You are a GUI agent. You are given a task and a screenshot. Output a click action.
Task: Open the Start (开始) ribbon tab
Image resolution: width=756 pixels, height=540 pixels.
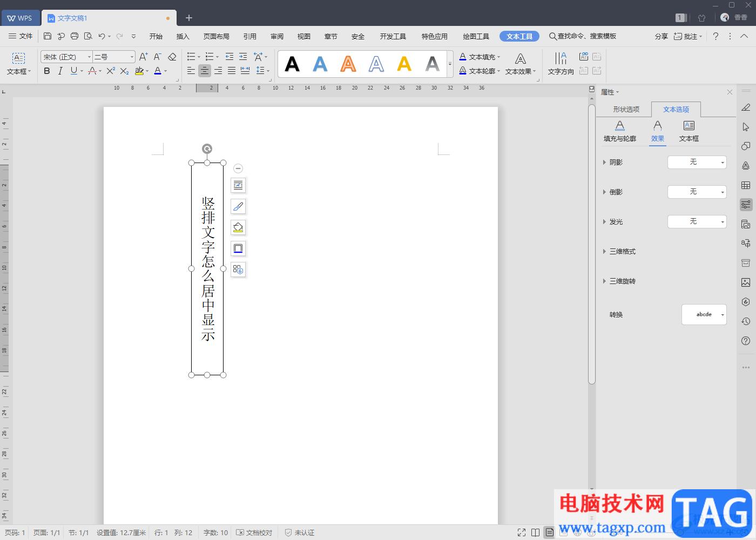(x=156, y=36)
